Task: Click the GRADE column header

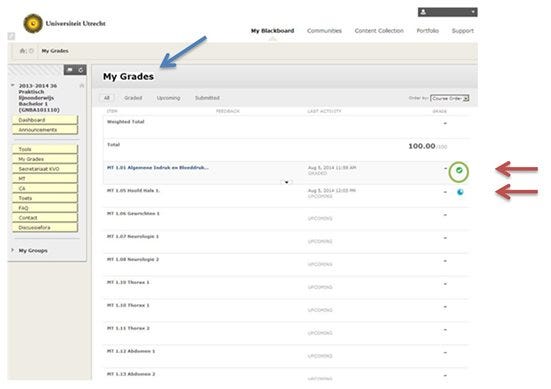Action: pos(440,111)
